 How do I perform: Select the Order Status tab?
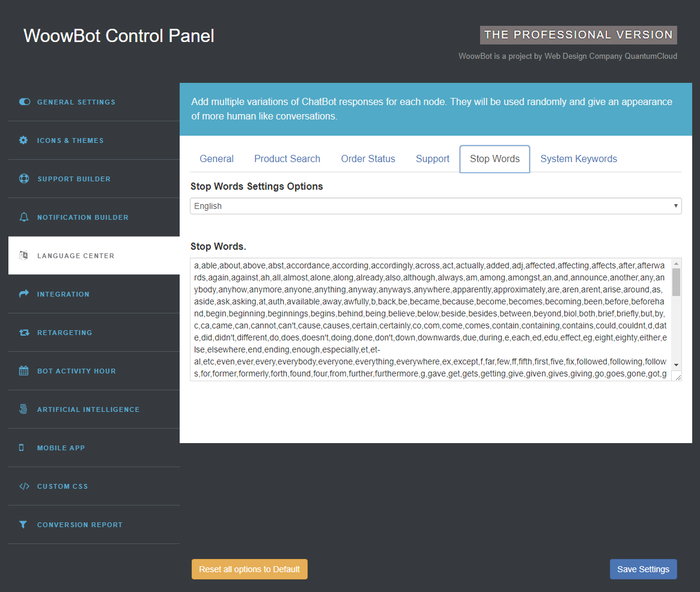(368, 159)
